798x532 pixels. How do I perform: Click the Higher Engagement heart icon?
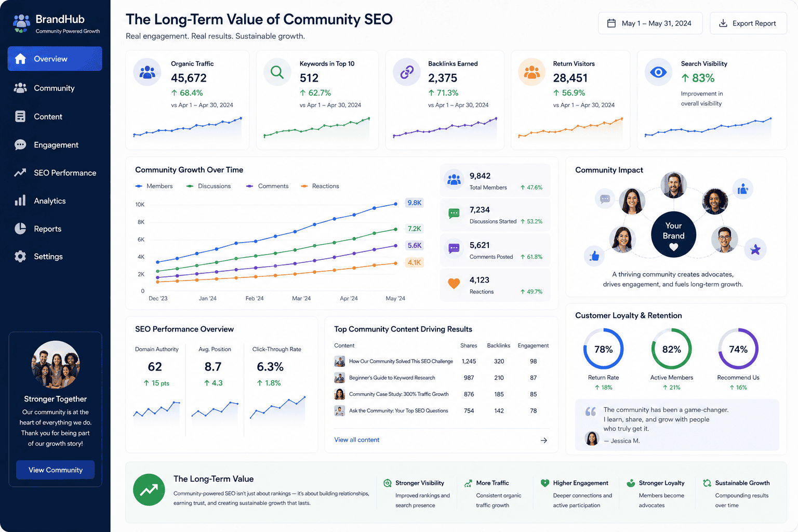click(545, 483)
